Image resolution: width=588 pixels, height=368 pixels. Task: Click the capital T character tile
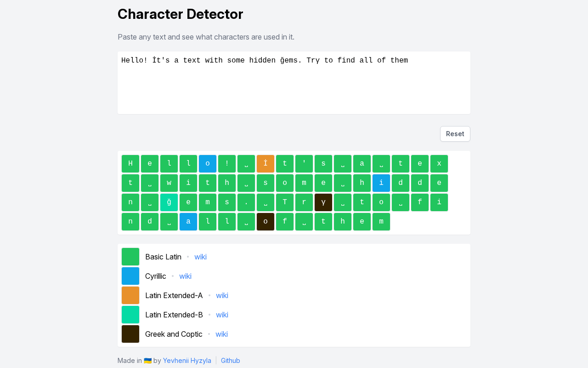285,202
